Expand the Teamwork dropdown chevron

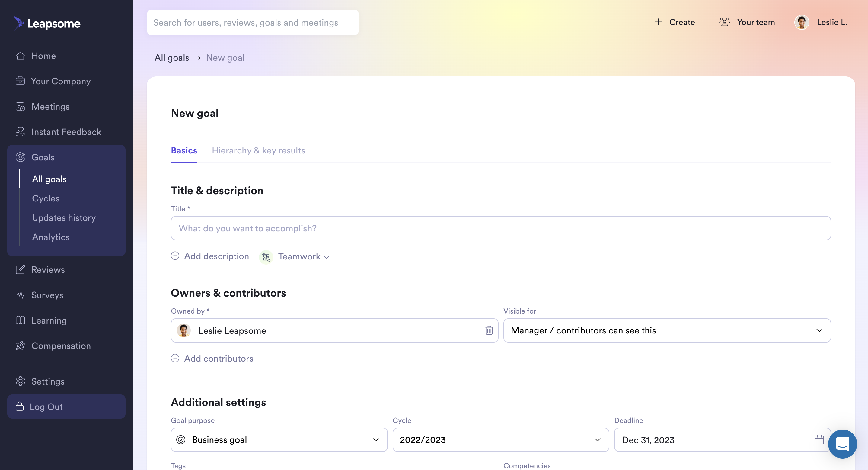pyautogui.click(x=327, y=257)
